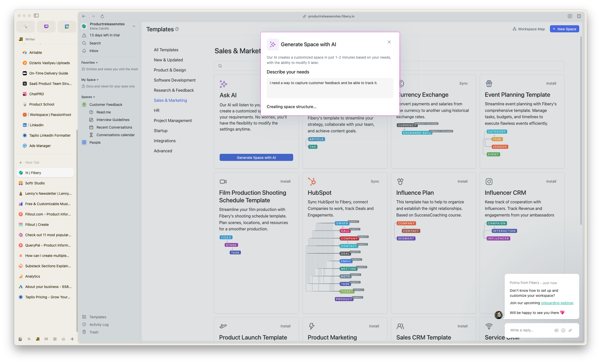Open the Activity Log clock icon
Viewport: 601px width, 364px height.
84,325
